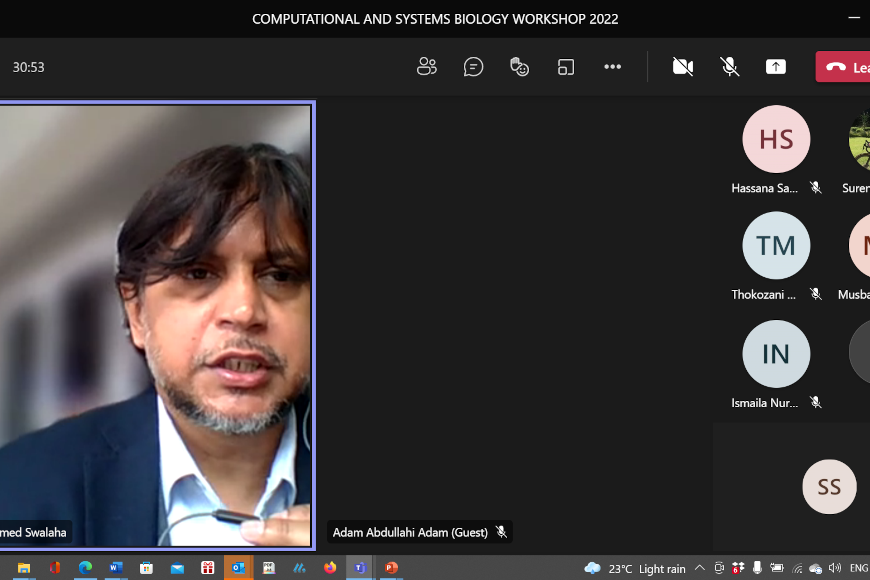Select the IN avatar for Ismaila
This screenshot has height=580, width=870.
[776, 354]
